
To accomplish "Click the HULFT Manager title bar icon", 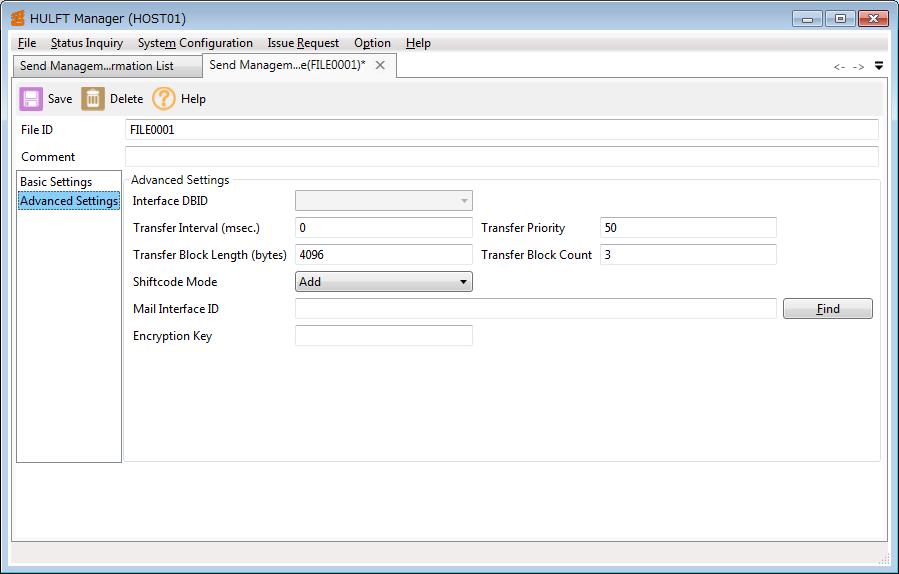I will point(18,18).
